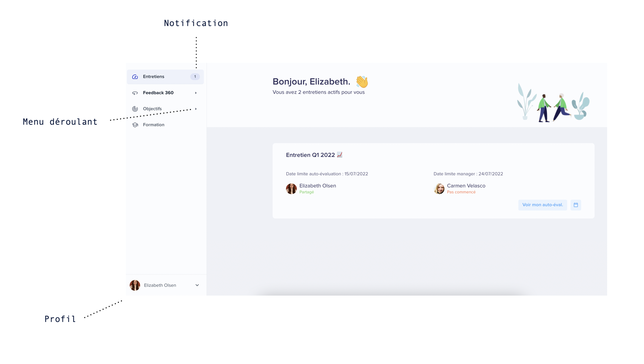Open the Formation section
Screen dimensions: 644x364
(x=165, y=125)
